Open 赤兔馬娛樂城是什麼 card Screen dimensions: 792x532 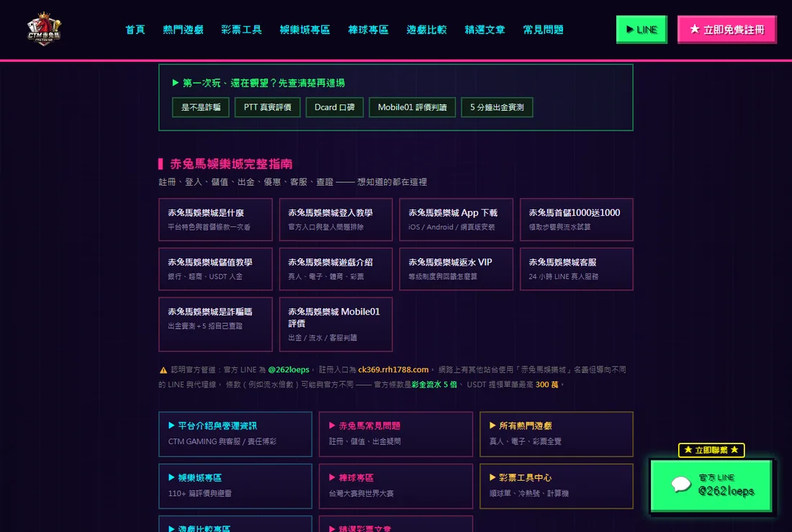click(216, 220)
